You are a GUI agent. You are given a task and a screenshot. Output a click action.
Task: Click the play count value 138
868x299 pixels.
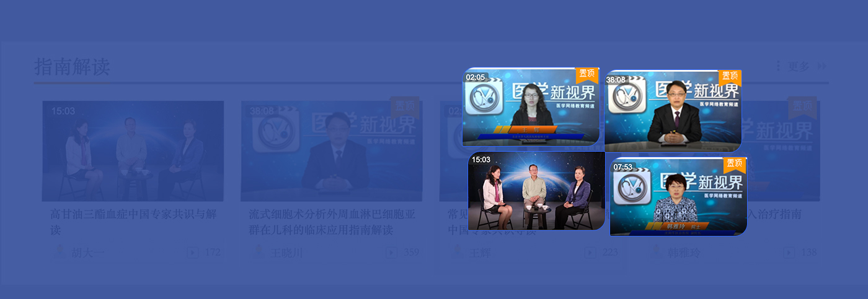(808, 253)
